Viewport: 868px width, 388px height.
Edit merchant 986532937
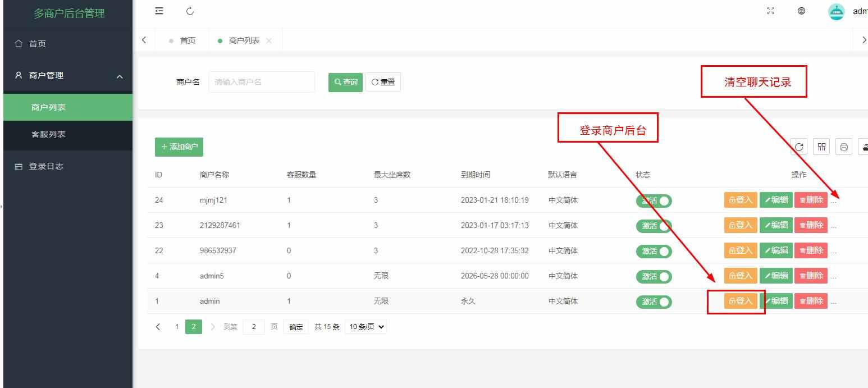click(776, 250)
